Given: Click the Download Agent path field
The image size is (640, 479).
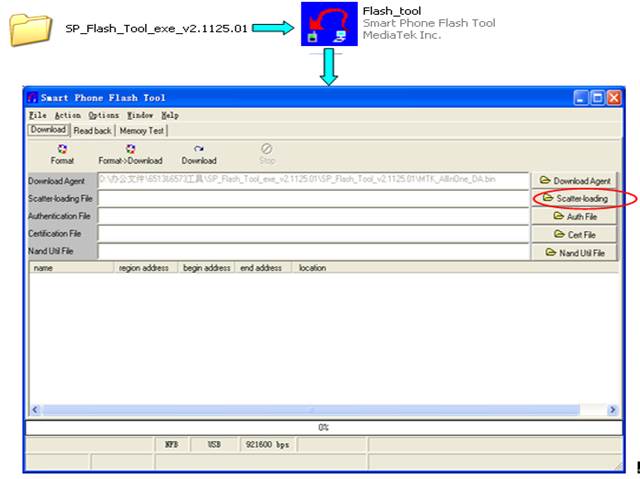Looking at the screenshot, I should (x=313, y=180).
